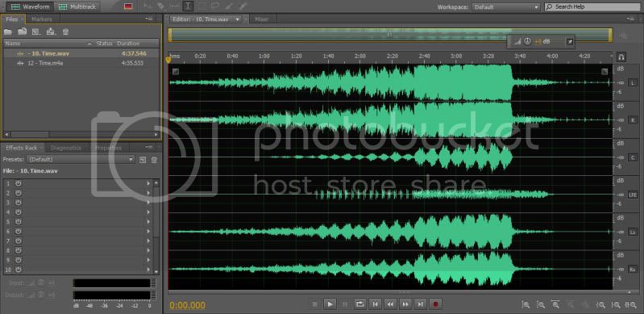The width and height of the screenshot is (644, 314).
Task: Open effect menu arrow for slot 1
Action: [x=148, y=183]
